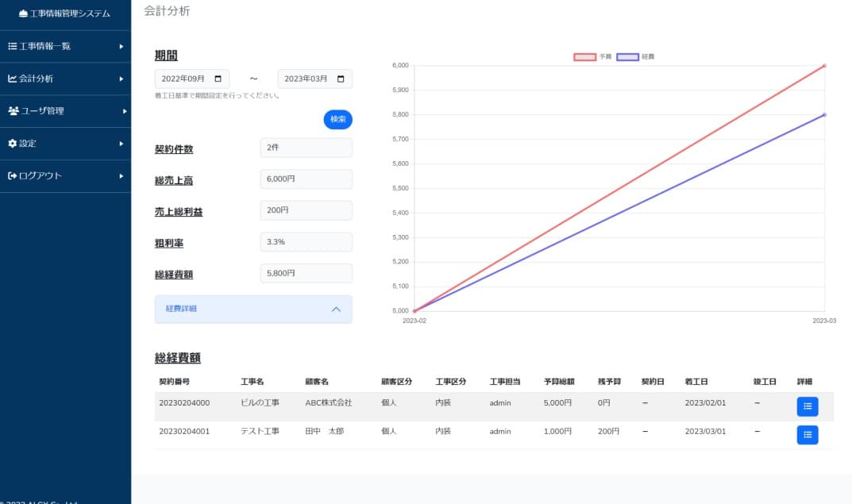Click the 工事区分 column header

450,382
